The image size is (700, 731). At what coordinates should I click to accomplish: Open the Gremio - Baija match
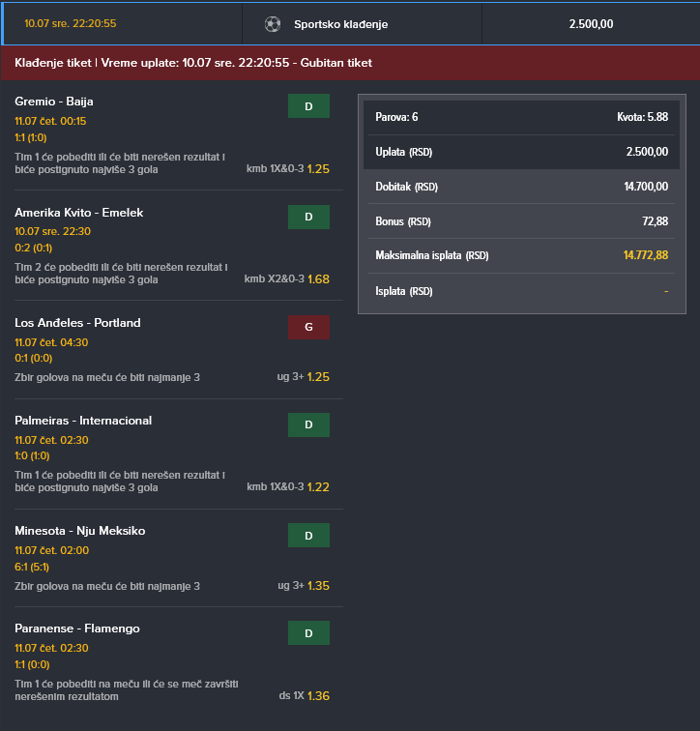[x=54, y=102]
